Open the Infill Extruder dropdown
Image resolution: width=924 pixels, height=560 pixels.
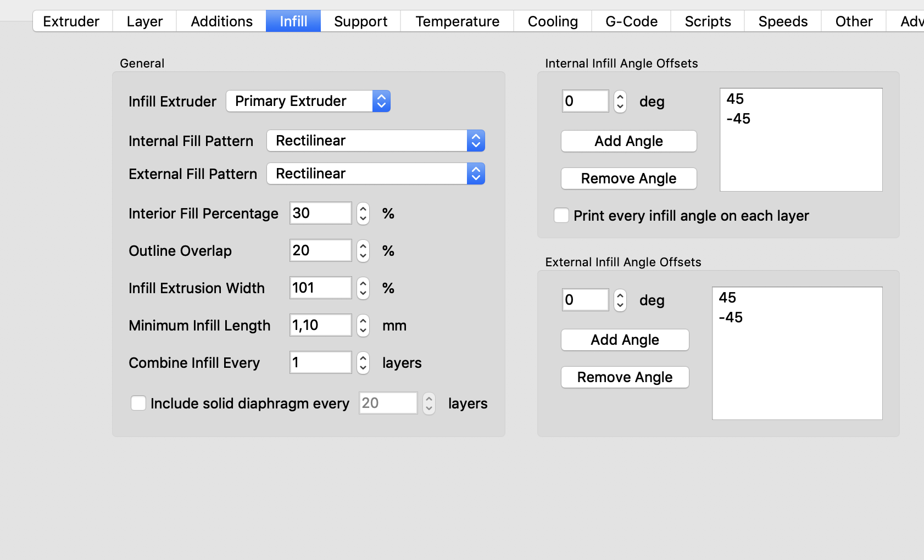[x=308, y=101]
